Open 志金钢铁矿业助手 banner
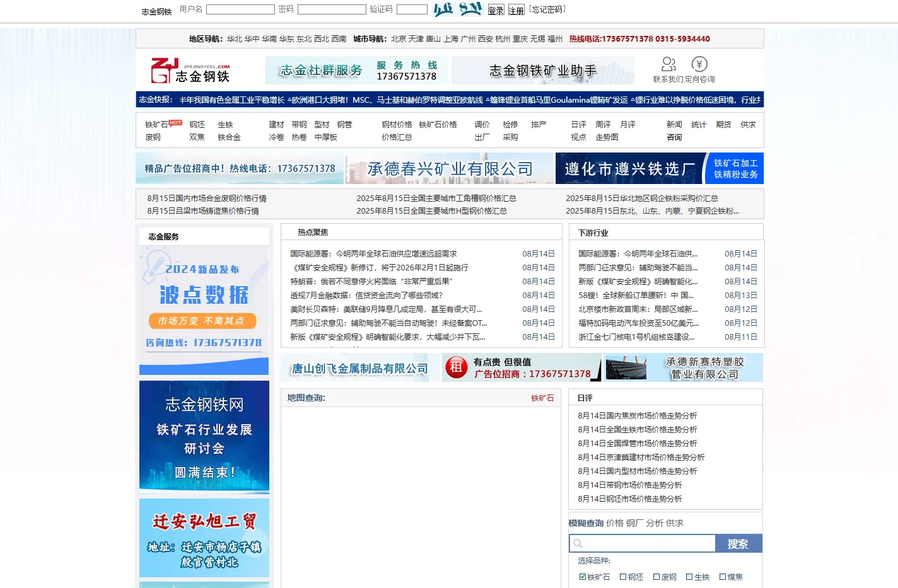 tap(543, 70)
